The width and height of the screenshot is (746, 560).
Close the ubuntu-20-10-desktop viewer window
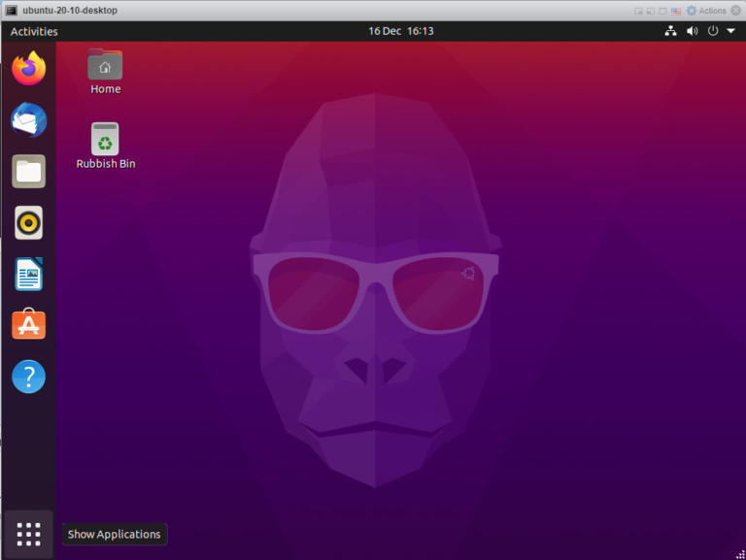click(735, 11)
